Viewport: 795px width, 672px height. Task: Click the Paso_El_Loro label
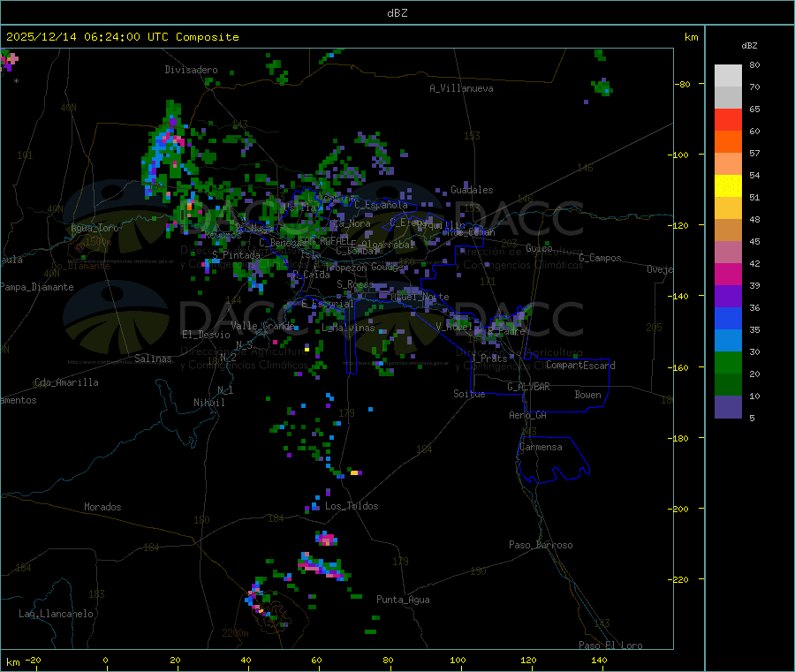[x=610, y=646]
